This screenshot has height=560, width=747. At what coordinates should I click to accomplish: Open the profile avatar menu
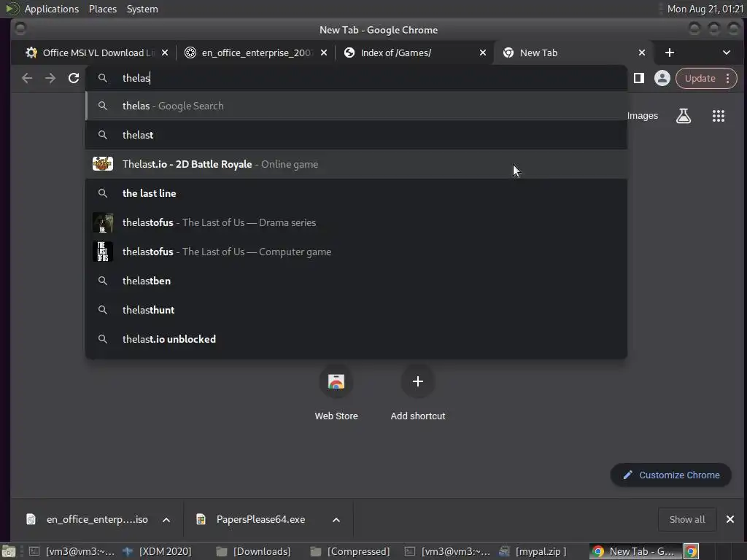coord(662,78)
